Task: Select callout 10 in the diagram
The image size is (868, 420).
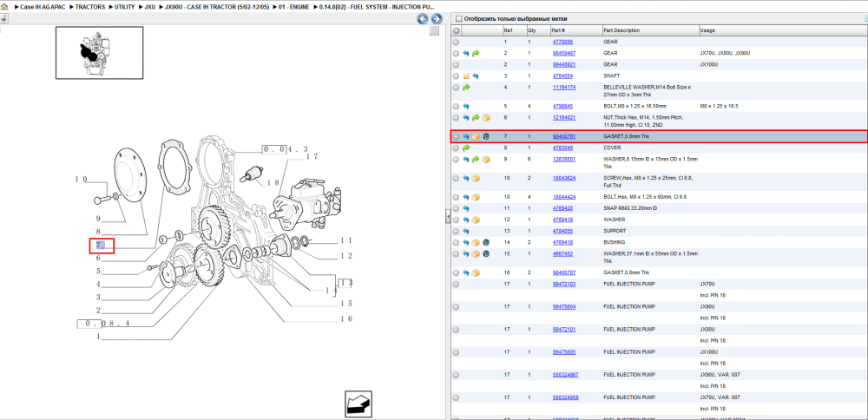Action: pos(82,180)
